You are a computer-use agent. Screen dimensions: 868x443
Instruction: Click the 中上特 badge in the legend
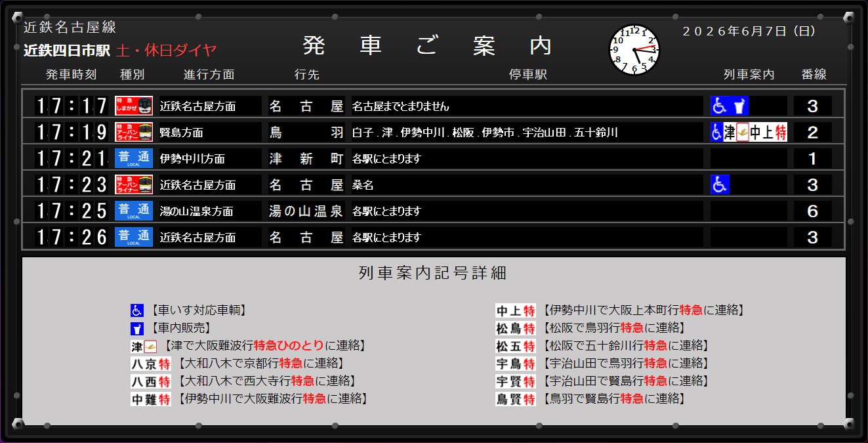[x=516, y=310]
